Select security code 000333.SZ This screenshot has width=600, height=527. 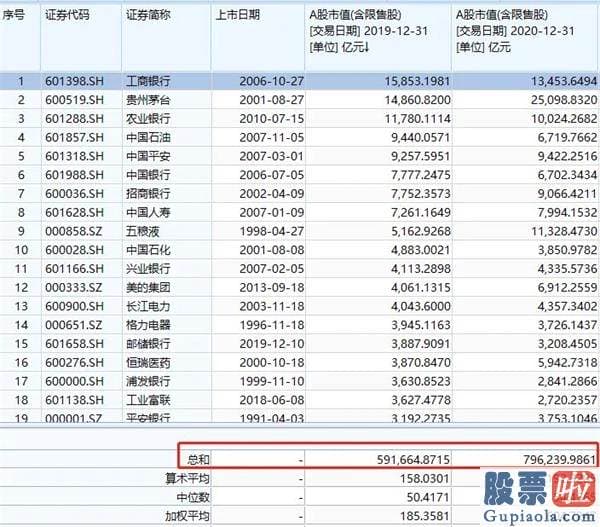coord(74,287)
